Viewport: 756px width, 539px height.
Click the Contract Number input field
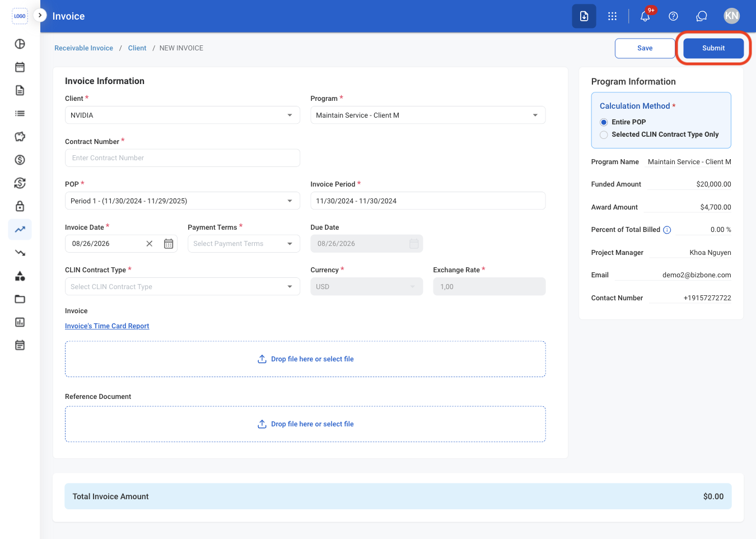click(183, 158)
